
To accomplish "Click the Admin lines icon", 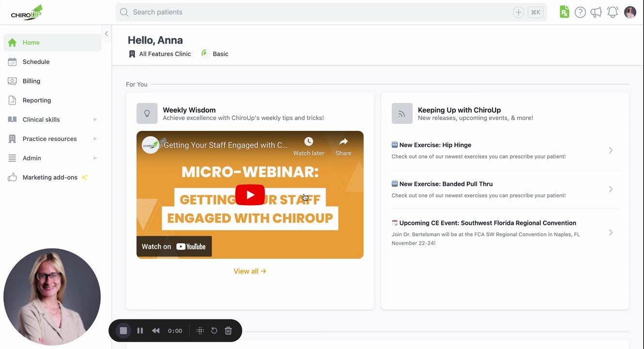I will (13, 158).
